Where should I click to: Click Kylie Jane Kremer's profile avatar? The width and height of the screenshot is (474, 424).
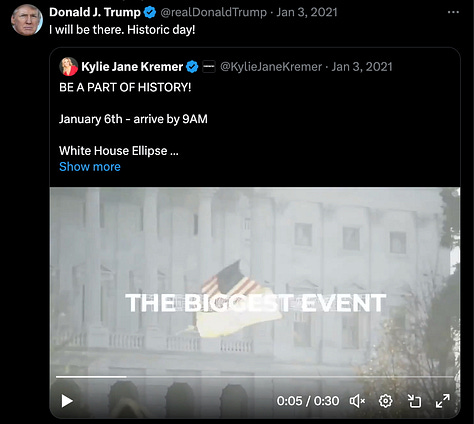pyautogui.click(x=69, y=66)
